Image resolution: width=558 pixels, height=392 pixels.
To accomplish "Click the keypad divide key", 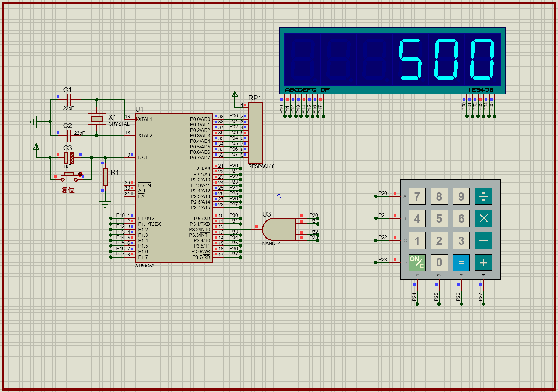I will click(x=483, y=196).
